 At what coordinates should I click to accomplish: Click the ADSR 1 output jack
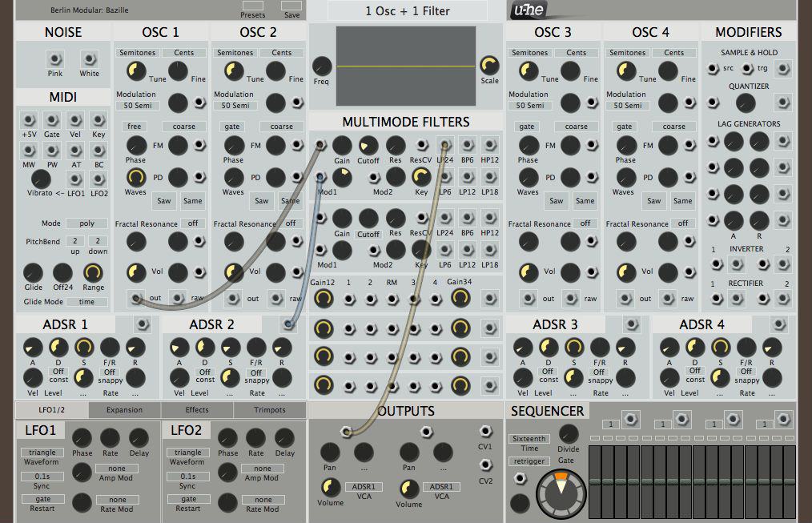pyautogui.click(x=142, y=324)
